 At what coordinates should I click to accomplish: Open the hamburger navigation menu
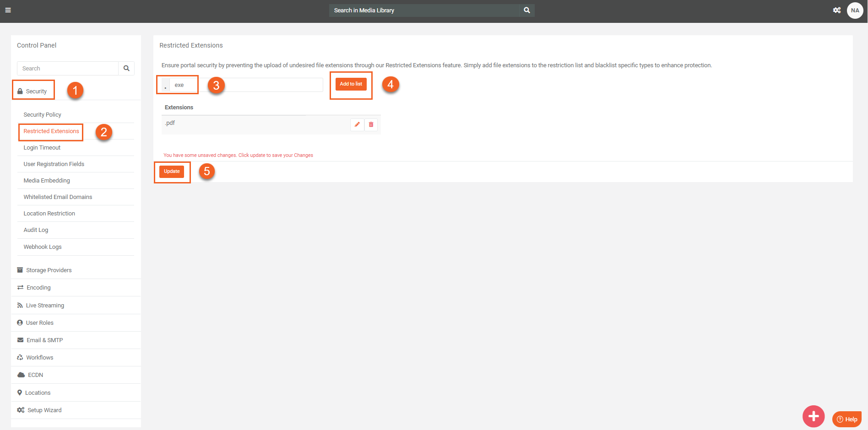8,9
